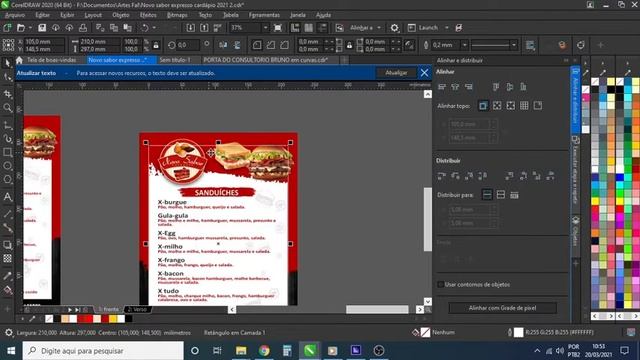Click the Print icon
Screen dimensions: 640x360
pos(83,28)
